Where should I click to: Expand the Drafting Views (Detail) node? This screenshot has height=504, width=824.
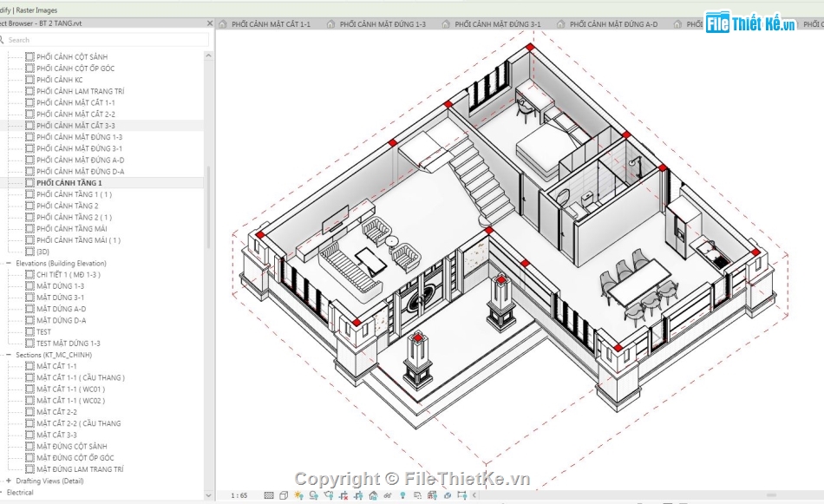pyautogui.click(x=9, y=481)
